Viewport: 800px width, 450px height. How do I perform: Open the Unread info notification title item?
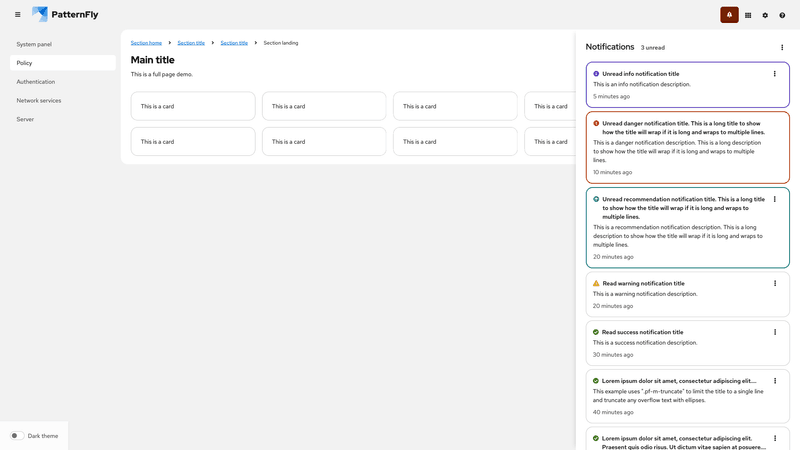[640, 74]
